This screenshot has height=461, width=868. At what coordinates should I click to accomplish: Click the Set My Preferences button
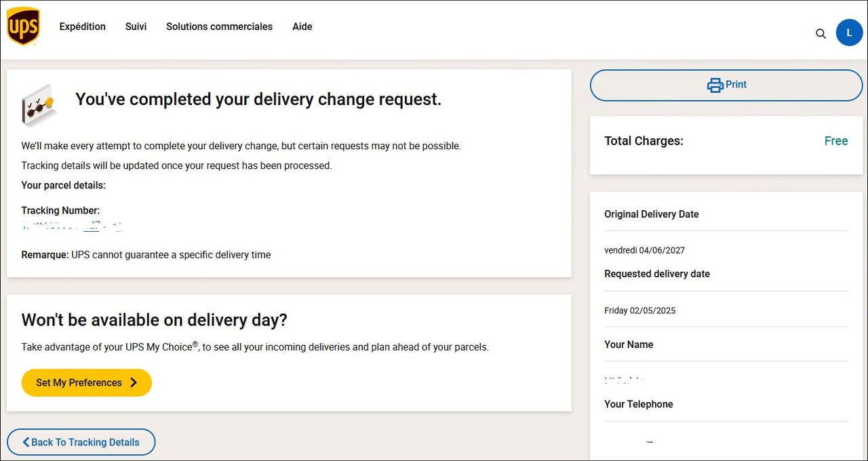87,382
